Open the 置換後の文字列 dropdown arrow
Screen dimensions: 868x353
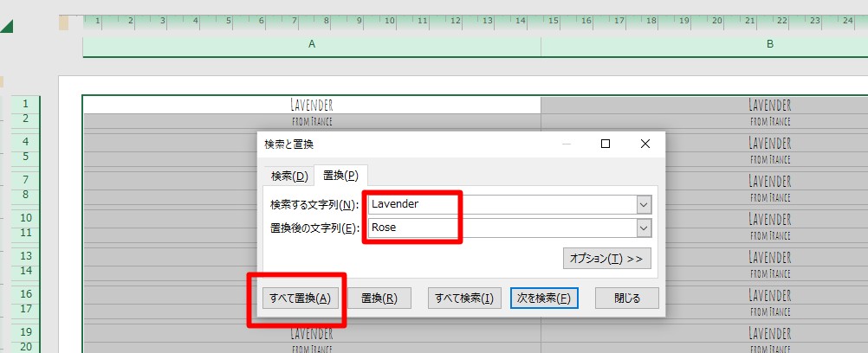(643, 228)
